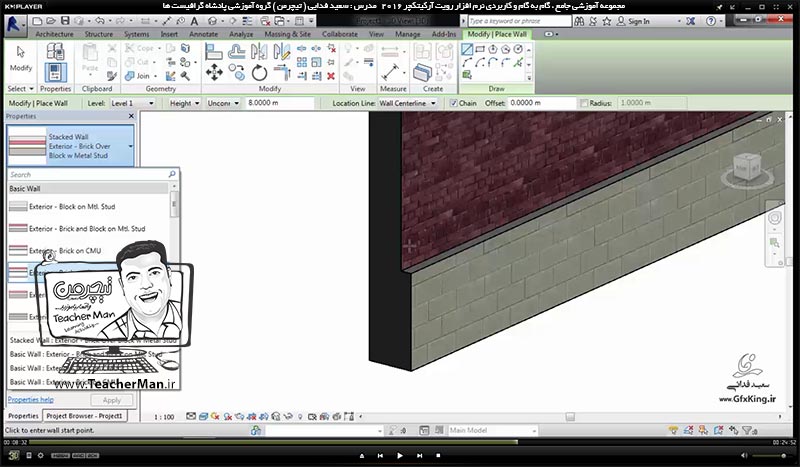800x467 pixels.
Task: Expand the Draw gallery more arrow
Action: pyautogui.click(x=529, y=78)
